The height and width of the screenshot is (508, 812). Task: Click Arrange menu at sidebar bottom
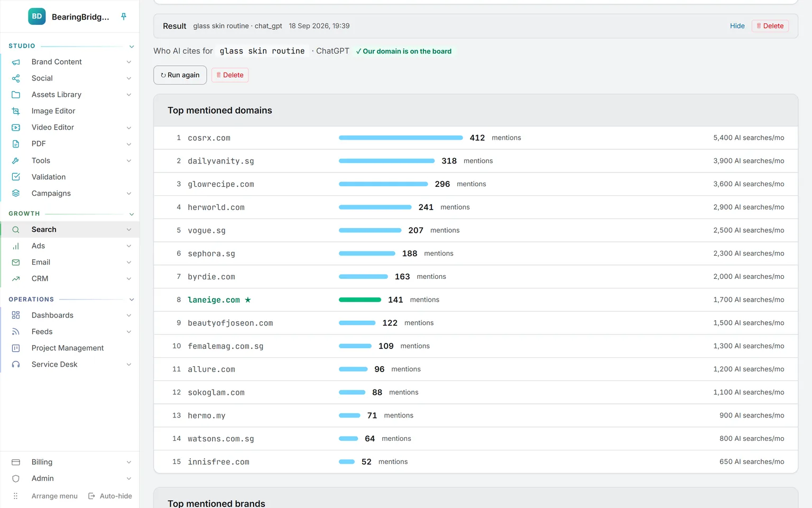[54, 496]
